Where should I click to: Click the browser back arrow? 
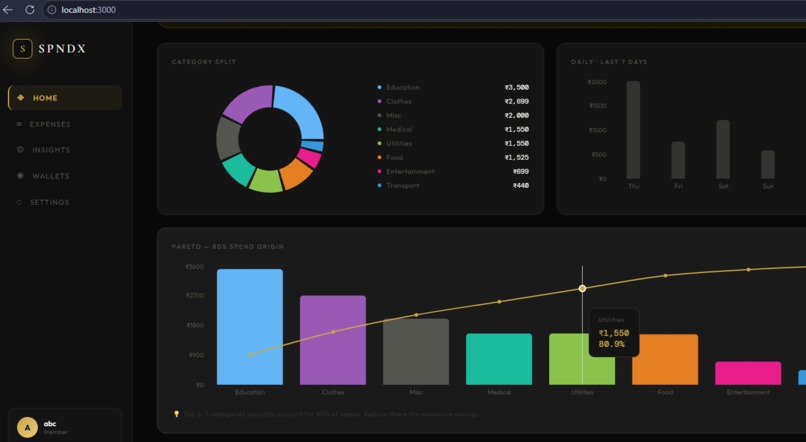(8, 10)
